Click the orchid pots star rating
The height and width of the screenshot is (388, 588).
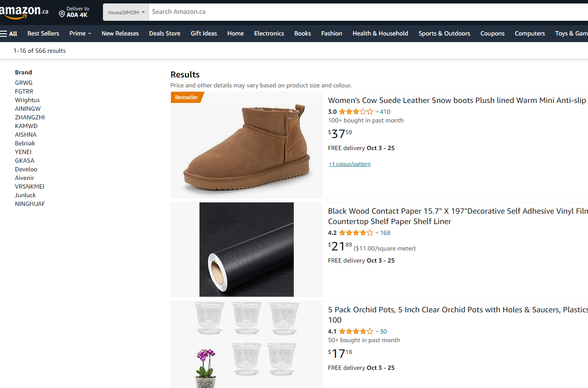(356, 331)
